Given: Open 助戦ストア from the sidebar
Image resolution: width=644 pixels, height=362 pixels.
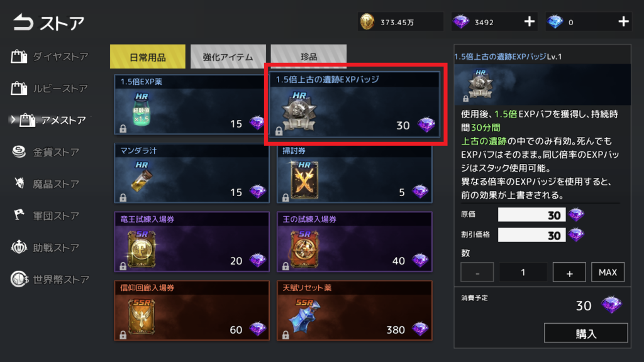Looking at the screenshot, I should pos(45,248).
